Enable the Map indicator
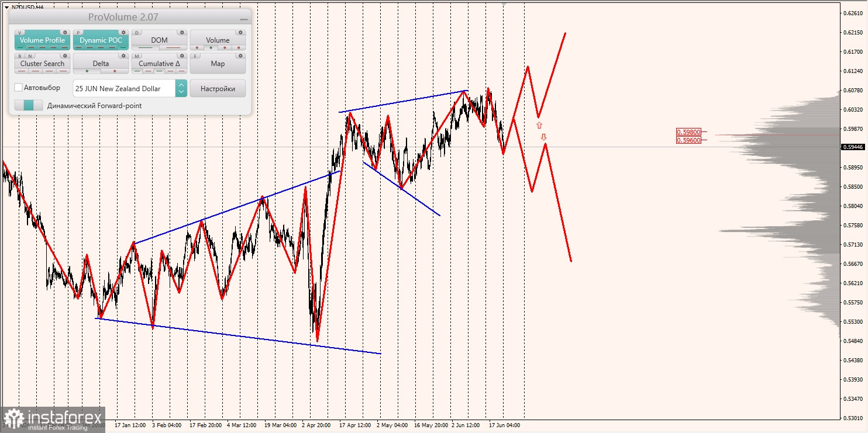The image size is (868, 433). click(218, 64)
